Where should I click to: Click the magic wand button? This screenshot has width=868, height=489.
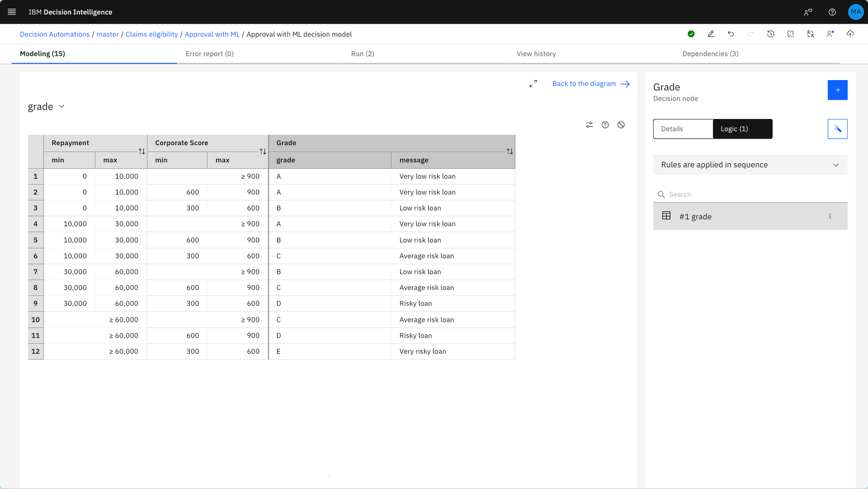[837, 129]
